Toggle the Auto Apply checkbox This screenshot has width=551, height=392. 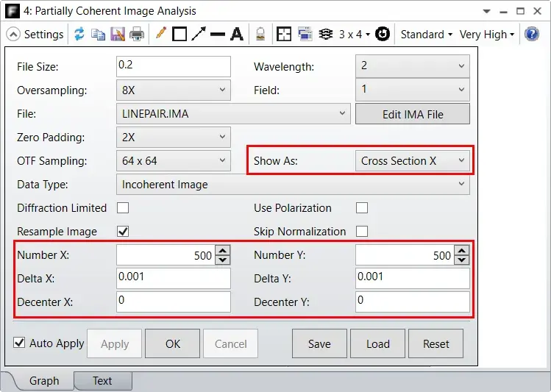19,343
